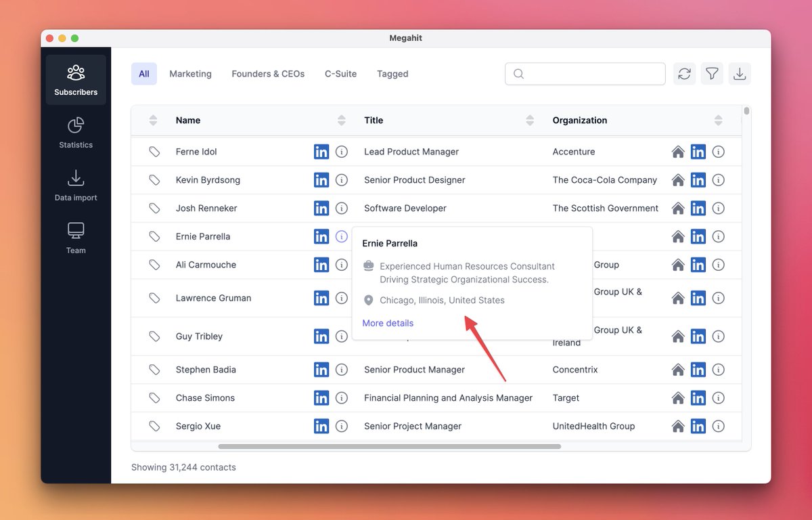Select the name Guy Tribley
The height and width of the screenshot is (520, 812).
[199, 337]
